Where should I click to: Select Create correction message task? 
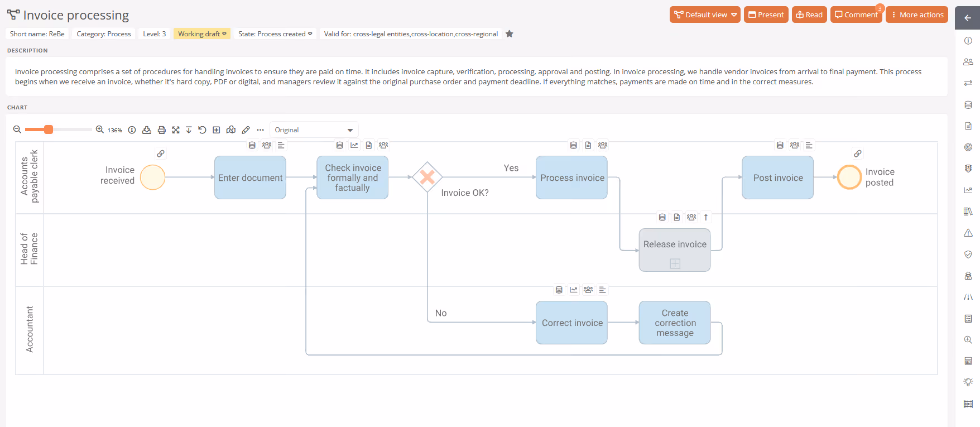tap(675, 323)
